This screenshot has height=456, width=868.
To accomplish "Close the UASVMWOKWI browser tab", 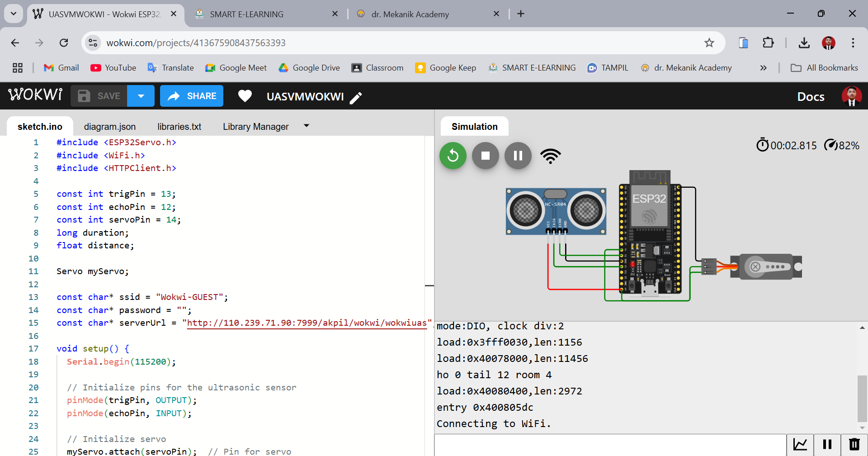I will point(174,14).
